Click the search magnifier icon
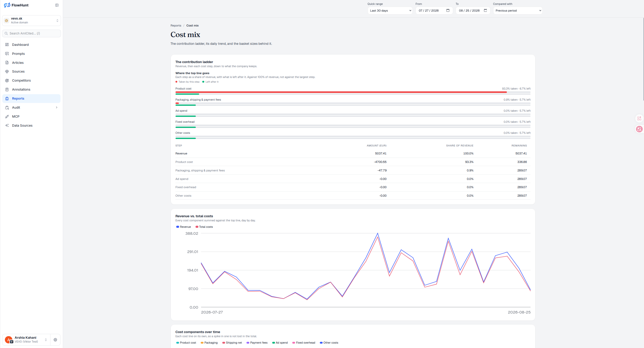Image resolution: width=644 pixels, height=348 pixels. coord(6,33)
